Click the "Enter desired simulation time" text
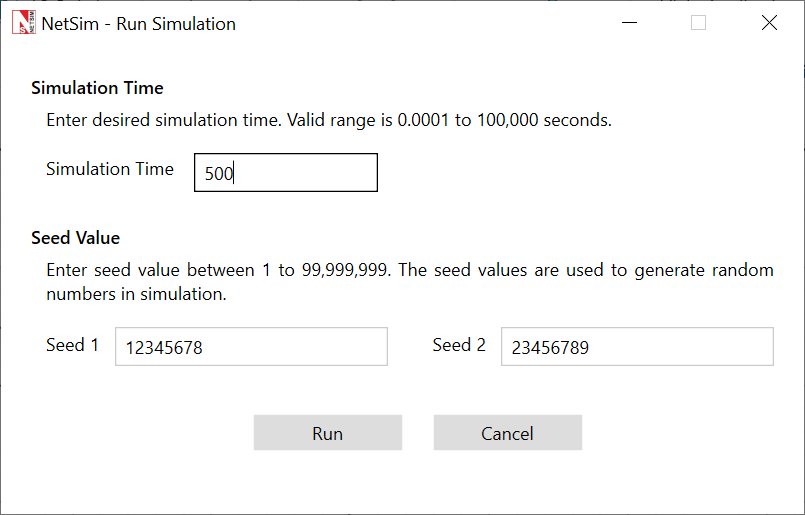This screenshot has width=805, height=515. tap(164, 120)
